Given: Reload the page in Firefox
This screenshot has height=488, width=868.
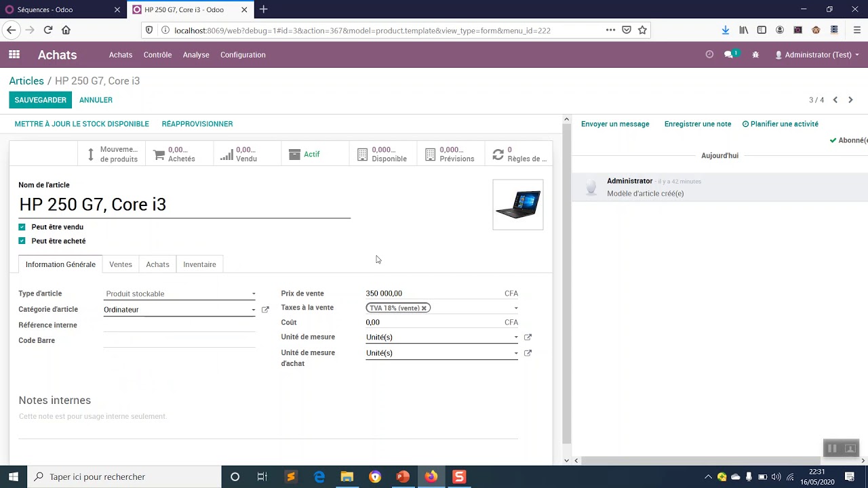Looking at the screenshot, I should click(48, 30).
